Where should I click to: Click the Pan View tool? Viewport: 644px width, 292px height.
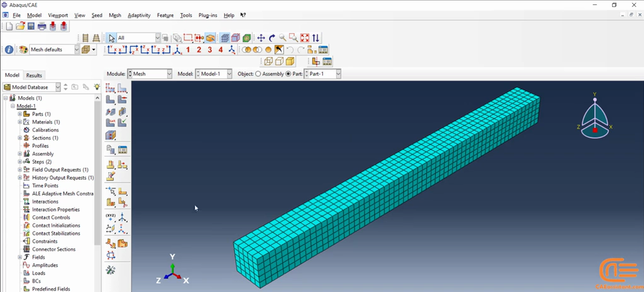[x=261, y=38]
